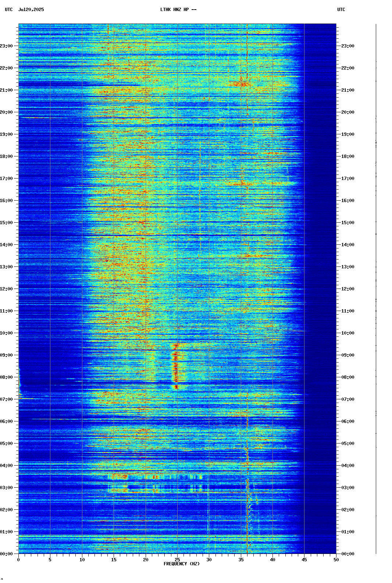Click the 30 Hz frequency tick label

[209, 560]
